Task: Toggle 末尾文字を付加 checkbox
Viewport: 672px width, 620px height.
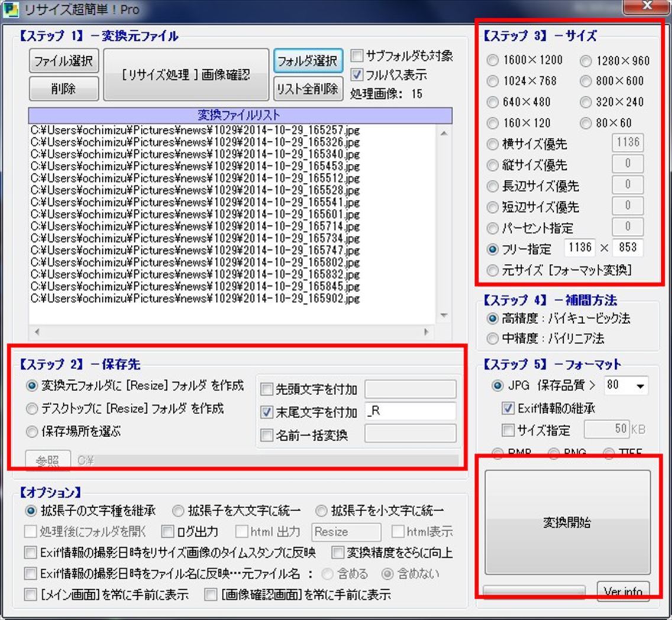Action: click(x=267, y=412)
